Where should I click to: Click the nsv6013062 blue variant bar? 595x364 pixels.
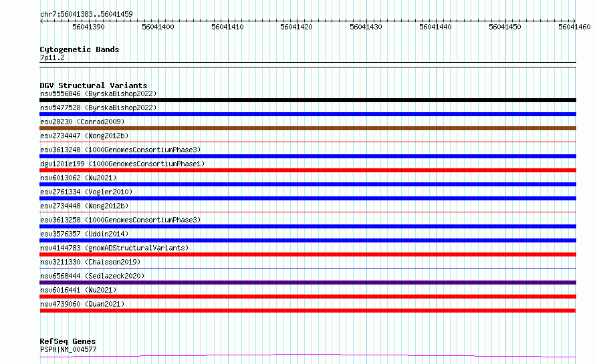(x=308, y=184)
